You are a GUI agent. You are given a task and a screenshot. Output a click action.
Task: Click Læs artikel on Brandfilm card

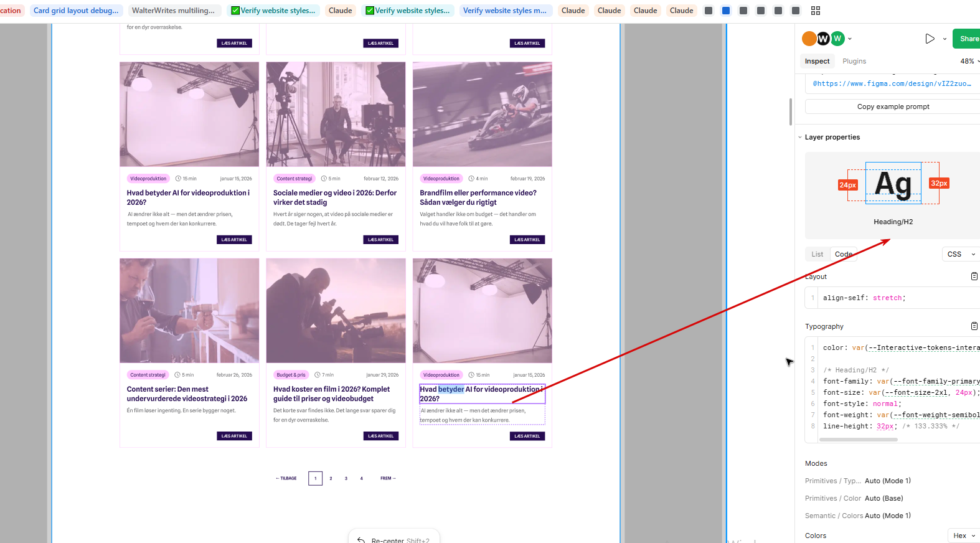527,240
